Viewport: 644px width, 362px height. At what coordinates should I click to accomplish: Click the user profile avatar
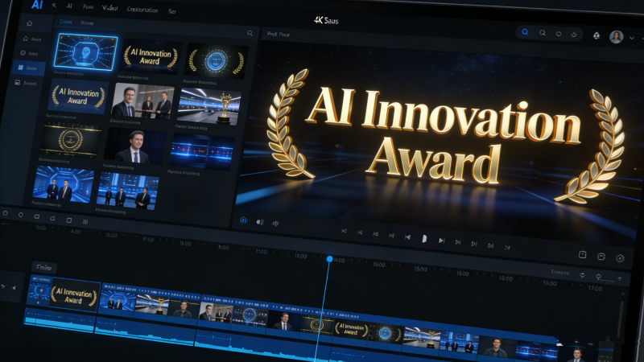pyautogui.click(x=617, y=36)
